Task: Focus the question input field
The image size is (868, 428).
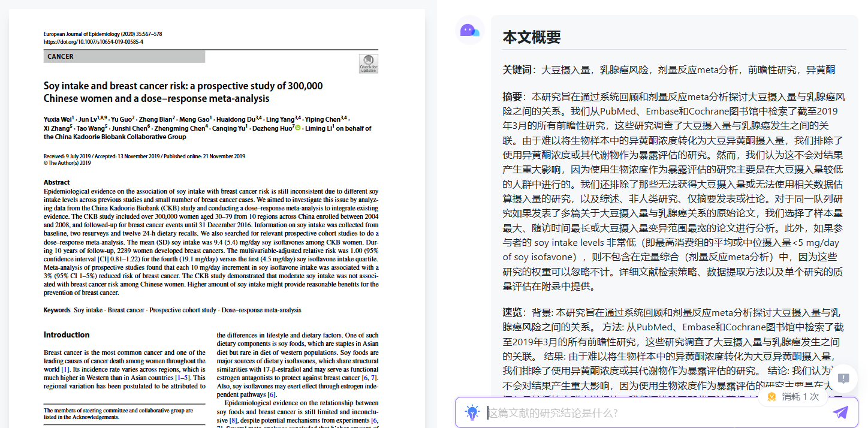Action: pos(653,412)
